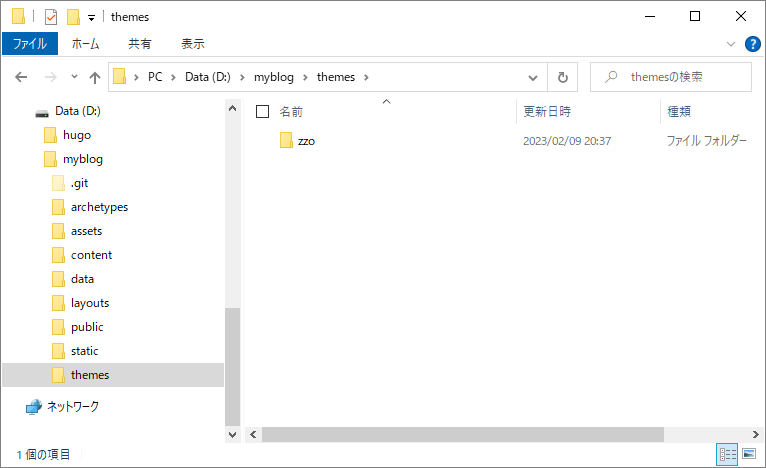Open the ファイル menu tab
The width and height of the screenshot is (766, 468).
point(29,44)
